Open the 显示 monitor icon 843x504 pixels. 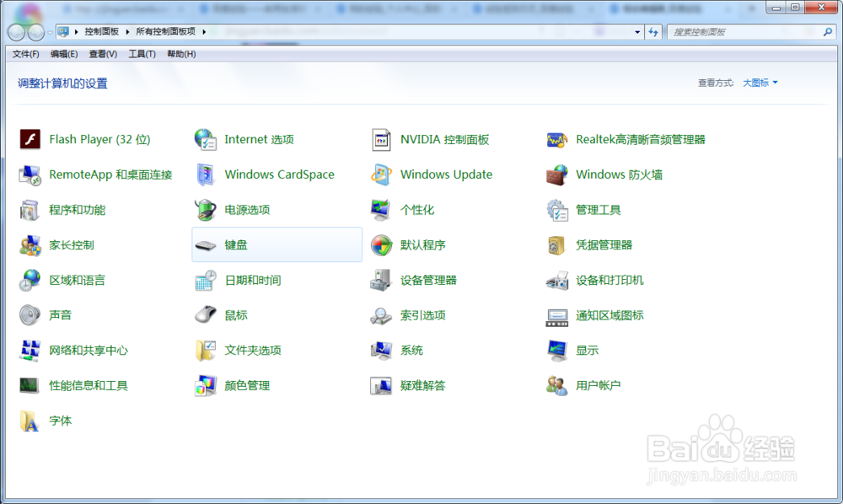coord(557,351)
